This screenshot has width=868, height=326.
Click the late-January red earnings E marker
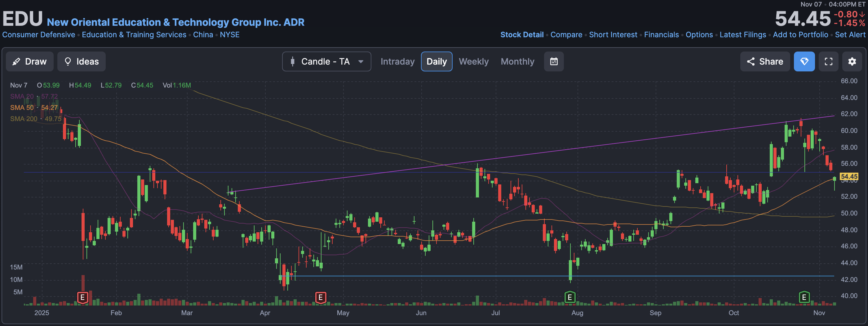click(82, 298)
